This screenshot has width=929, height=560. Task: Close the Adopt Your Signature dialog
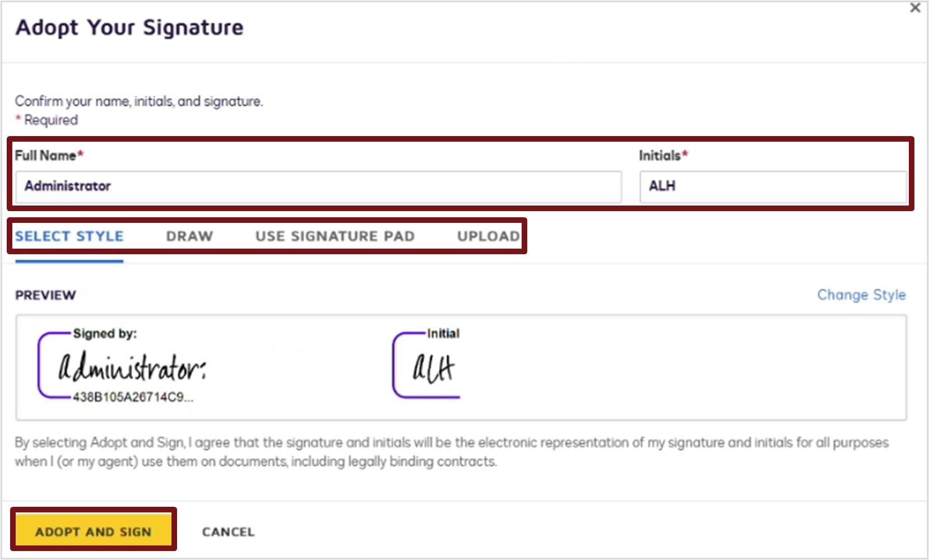[915, 8]
